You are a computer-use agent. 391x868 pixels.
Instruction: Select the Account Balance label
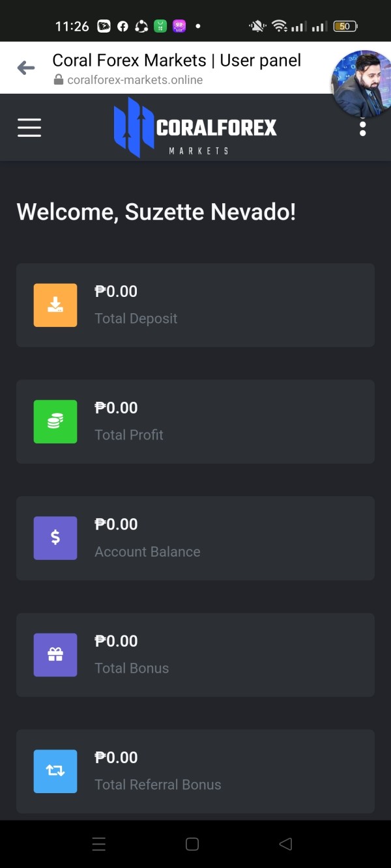tap(147, 552)
